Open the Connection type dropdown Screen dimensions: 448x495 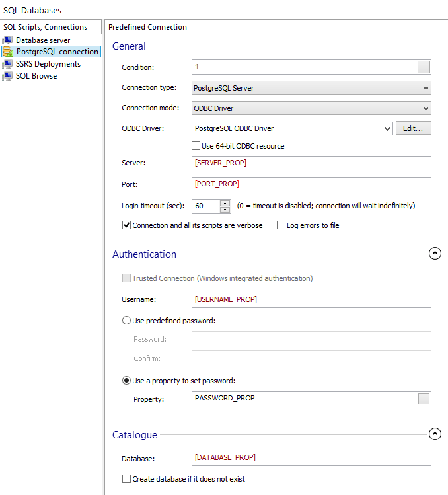[311, 88]
